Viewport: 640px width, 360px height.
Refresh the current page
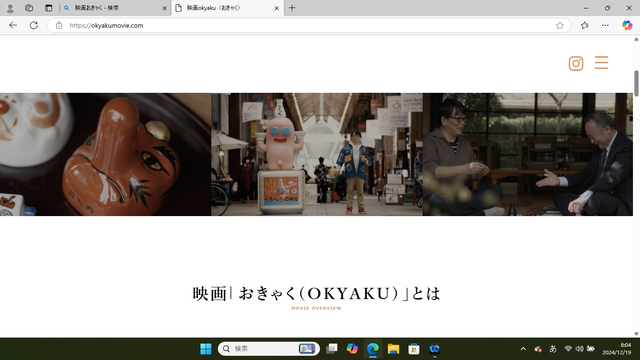33,25
